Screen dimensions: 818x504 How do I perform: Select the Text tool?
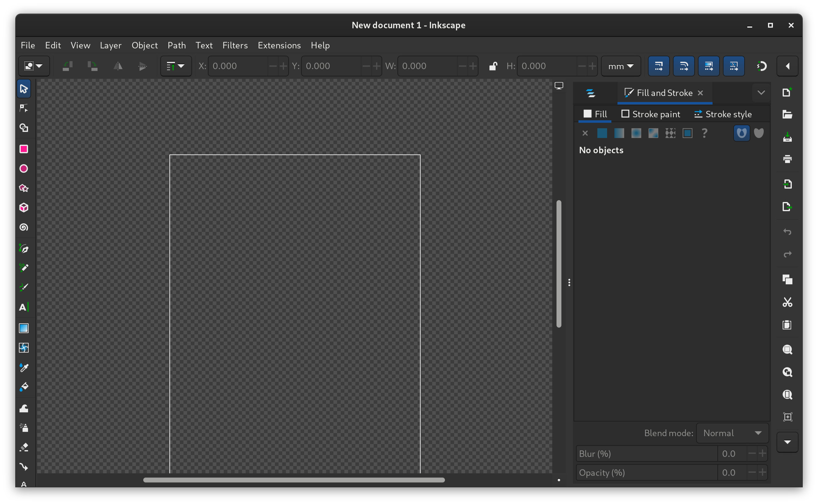tap(24, 307)
